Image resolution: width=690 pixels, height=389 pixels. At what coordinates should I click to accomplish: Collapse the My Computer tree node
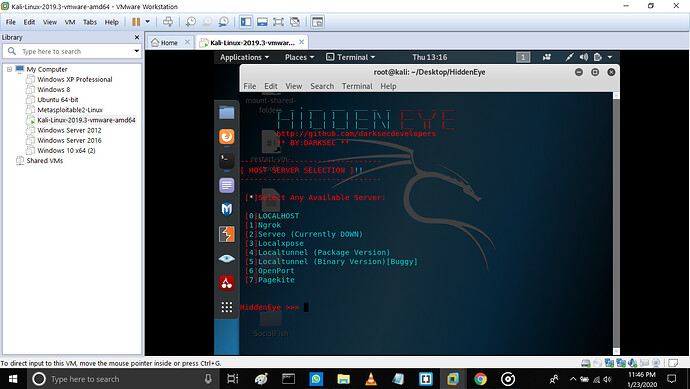pos(9,69)
